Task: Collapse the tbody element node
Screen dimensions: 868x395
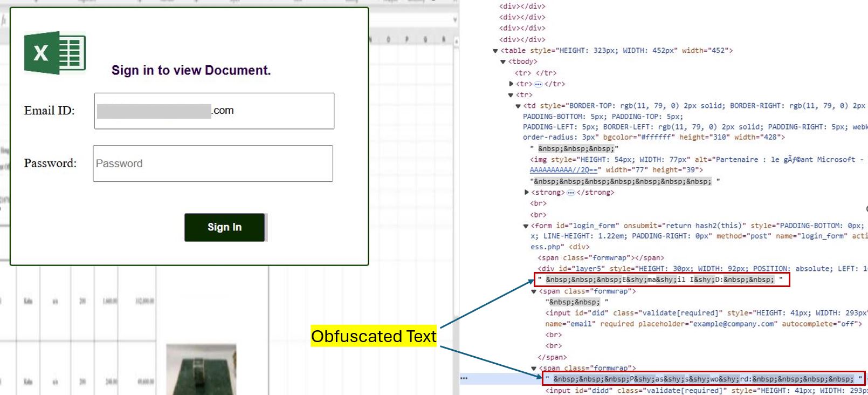Action: [503, 62]
